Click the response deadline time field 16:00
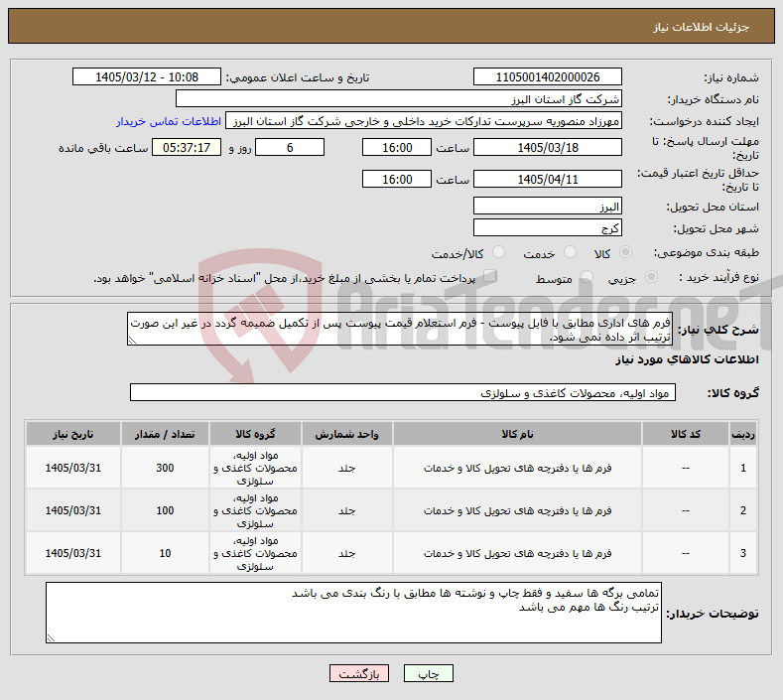783x700 pixels. click(397, 147)
